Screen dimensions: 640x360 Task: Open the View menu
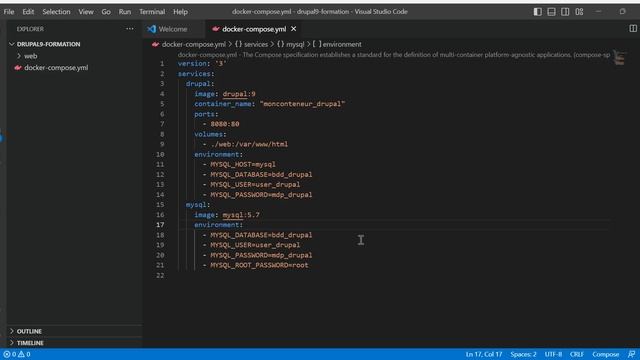[86, 12]
